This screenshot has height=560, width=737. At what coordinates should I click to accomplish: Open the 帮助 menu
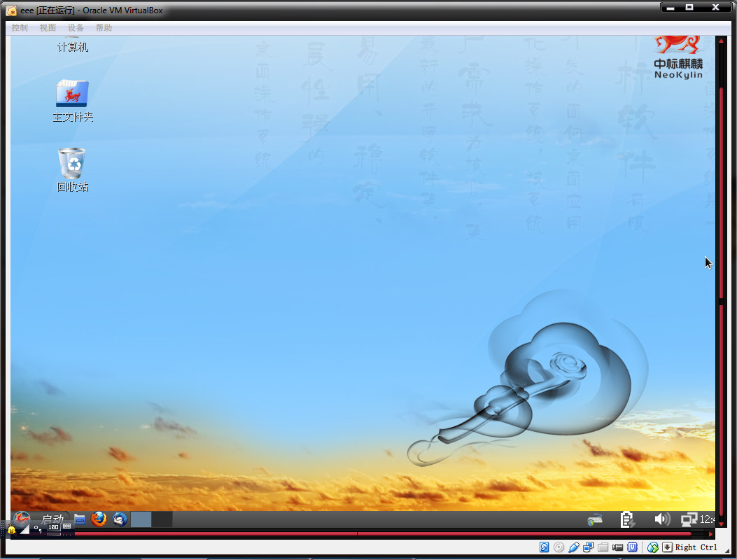pos(104,28)
